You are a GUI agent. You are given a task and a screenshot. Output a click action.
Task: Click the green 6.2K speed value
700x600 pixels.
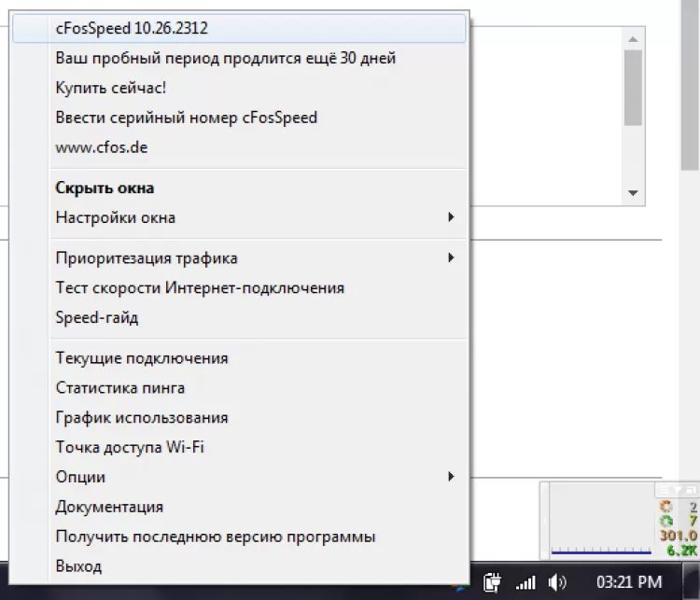point(681,550)
